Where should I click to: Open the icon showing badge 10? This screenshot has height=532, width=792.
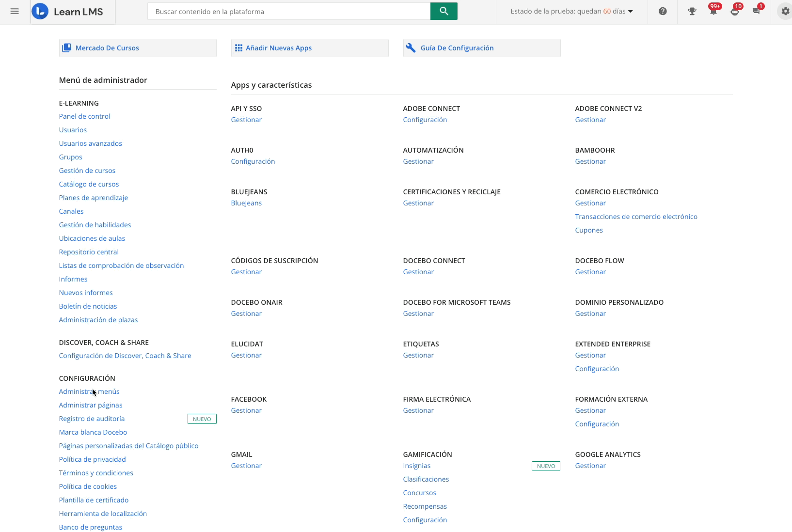(735, 11)
